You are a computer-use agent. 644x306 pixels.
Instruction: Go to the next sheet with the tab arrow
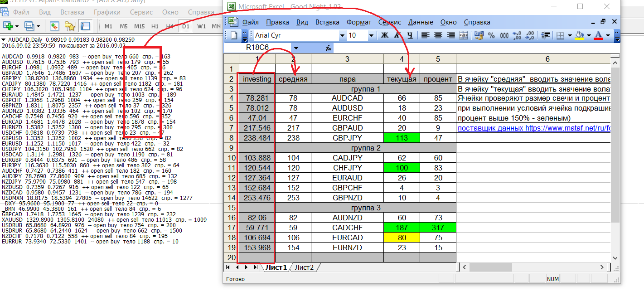pos(246,267)
